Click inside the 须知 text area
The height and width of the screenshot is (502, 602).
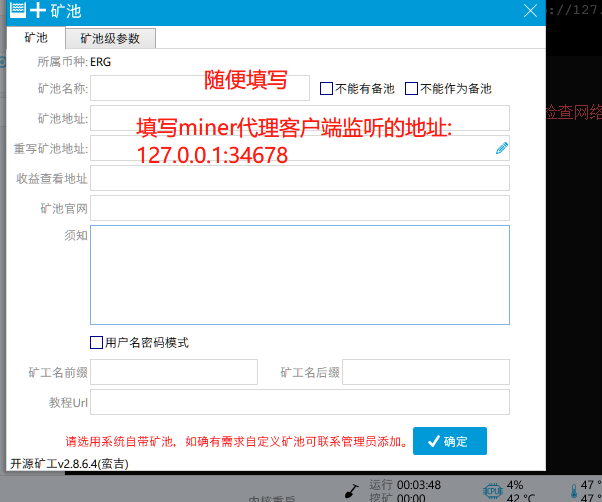(x=300, y=275)
